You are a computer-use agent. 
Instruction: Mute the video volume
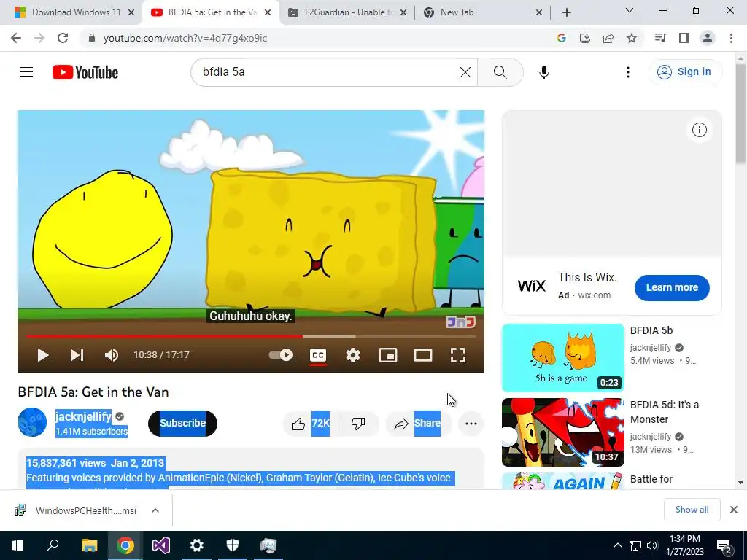tap(112, 355)
